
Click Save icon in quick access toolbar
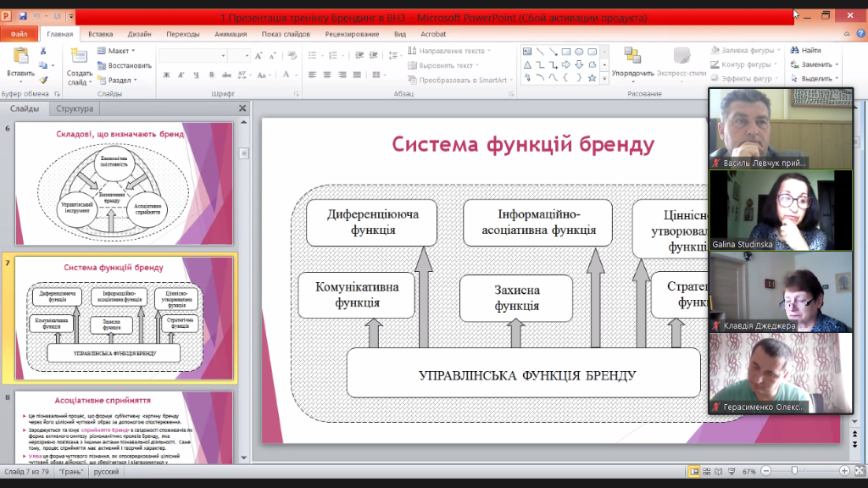tap(23, 16)
